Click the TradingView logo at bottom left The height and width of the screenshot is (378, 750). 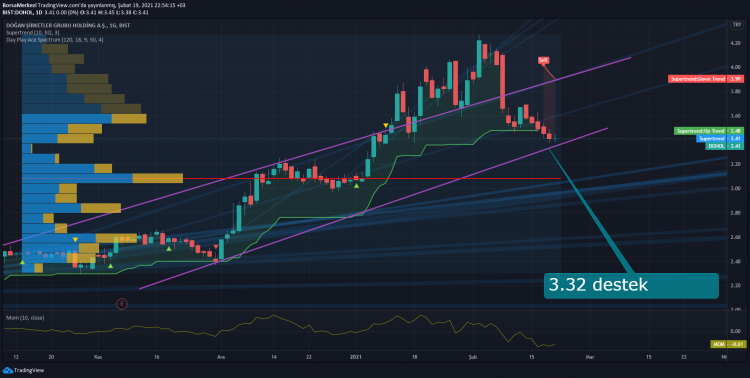point(17,370)
